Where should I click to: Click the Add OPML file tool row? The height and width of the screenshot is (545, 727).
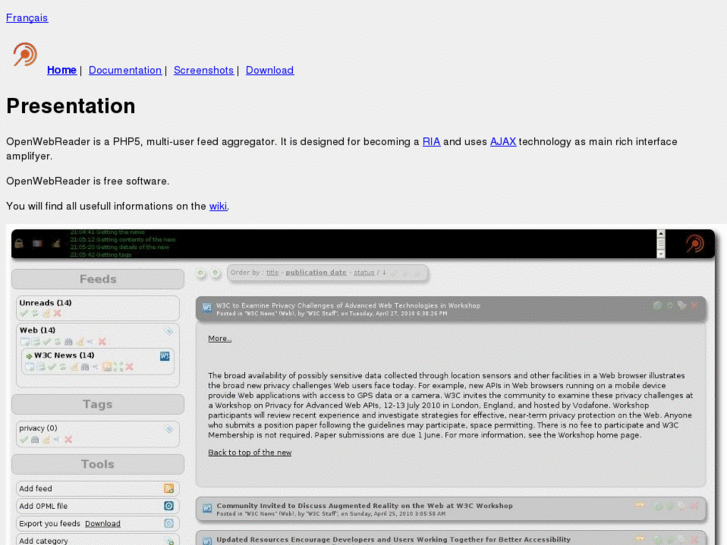[98, 506]
